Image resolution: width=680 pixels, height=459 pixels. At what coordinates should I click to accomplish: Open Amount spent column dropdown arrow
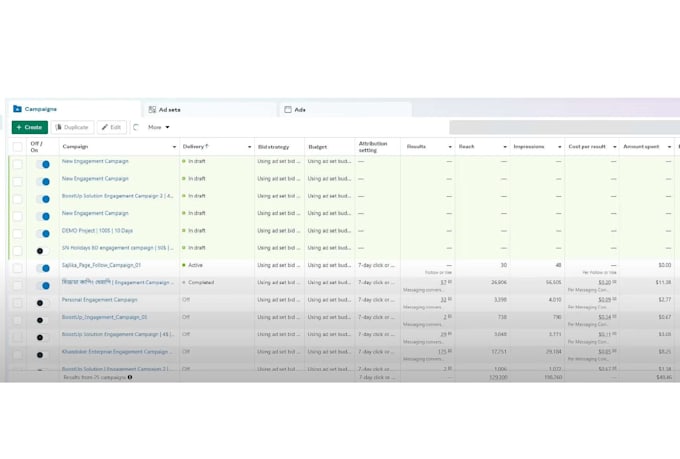[x=669, y=147]
